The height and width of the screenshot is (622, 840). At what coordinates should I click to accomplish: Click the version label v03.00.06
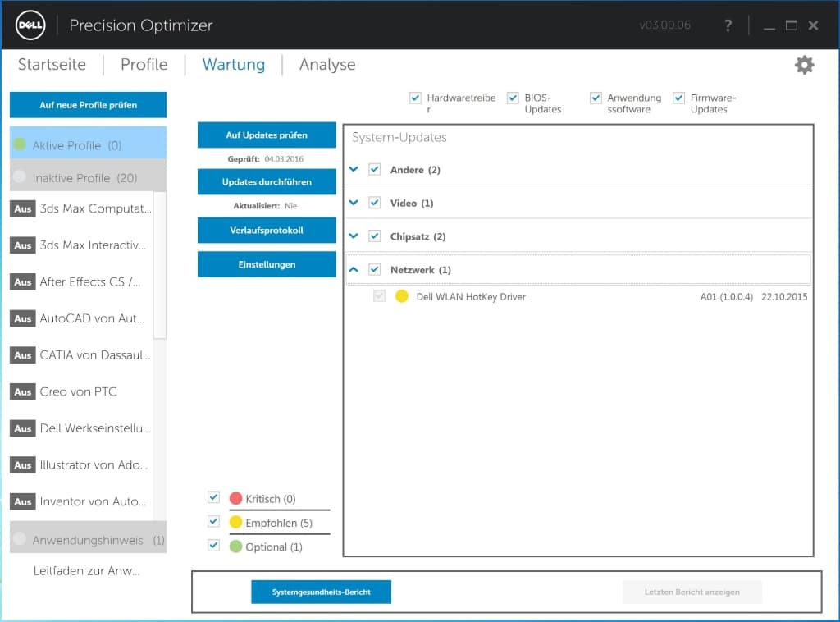tap(664, 25)
